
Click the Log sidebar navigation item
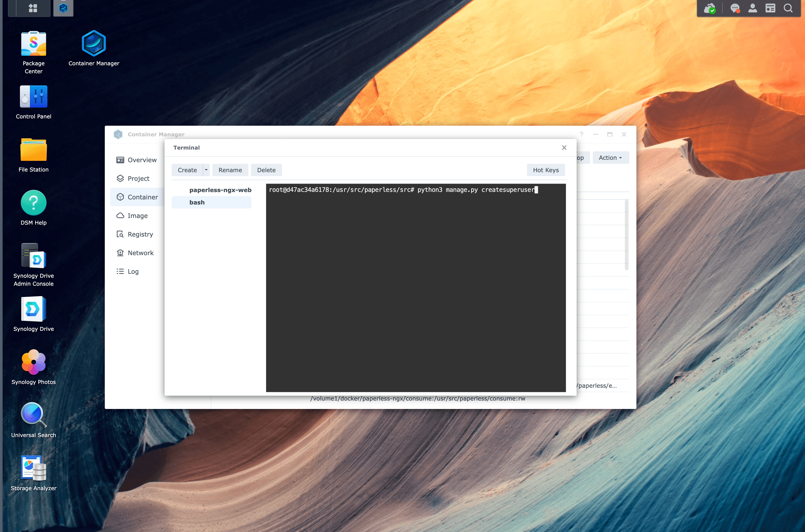click(x=133, y=271)
